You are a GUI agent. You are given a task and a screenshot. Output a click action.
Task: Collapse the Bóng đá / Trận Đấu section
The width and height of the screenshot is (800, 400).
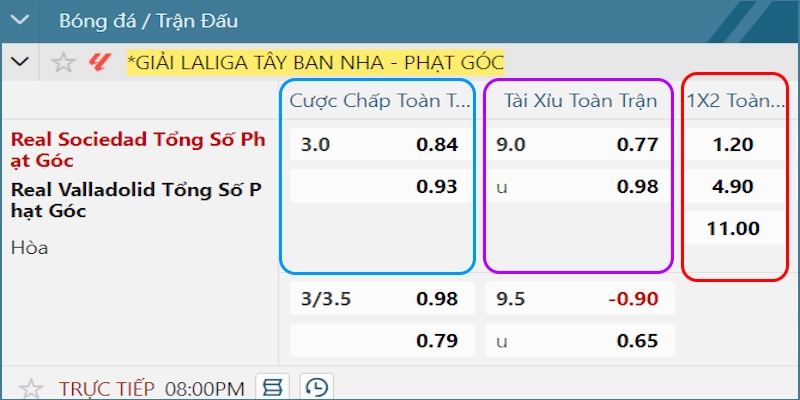click(20, 21)
